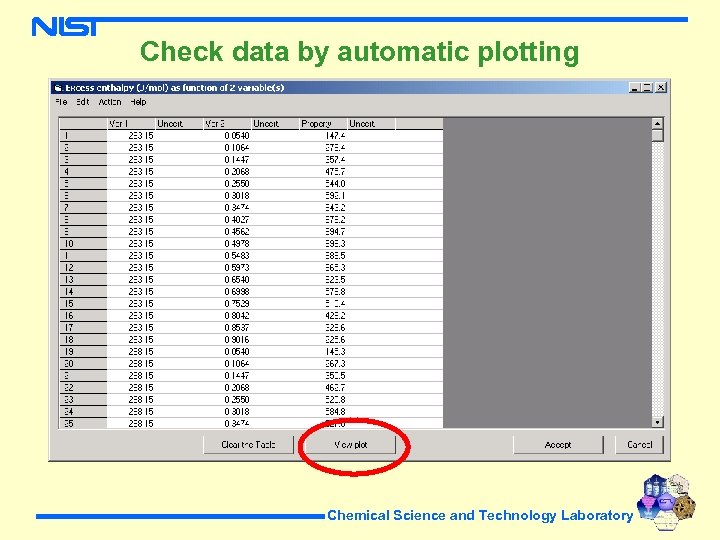Close the Excess enthalpy window
Viewport: 720px width, 540px height.
(661, 87)
